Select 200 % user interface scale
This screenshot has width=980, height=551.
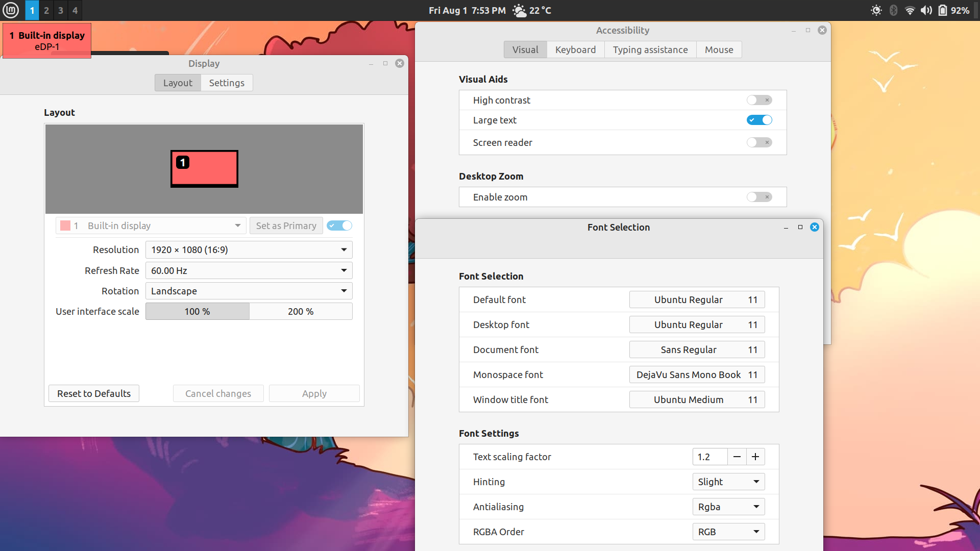(301, 311)
